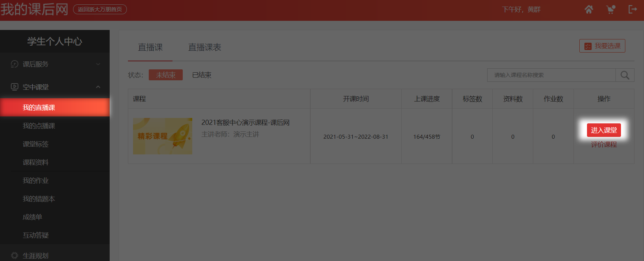
Task: Click the course name search field
Action: 551,75
